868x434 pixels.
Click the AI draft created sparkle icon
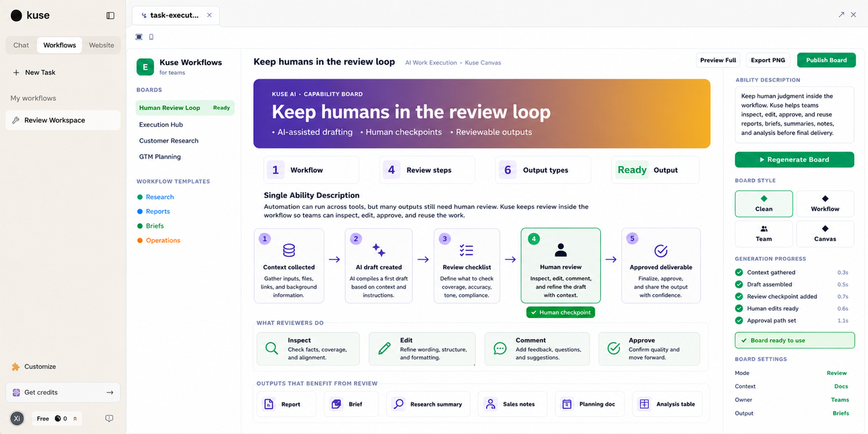point(378,250)
